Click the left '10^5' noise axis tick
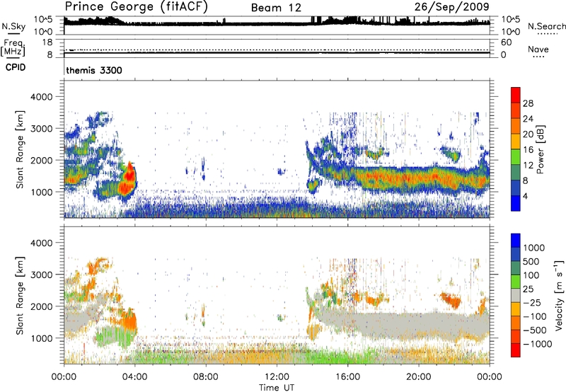 click(43, 20)
